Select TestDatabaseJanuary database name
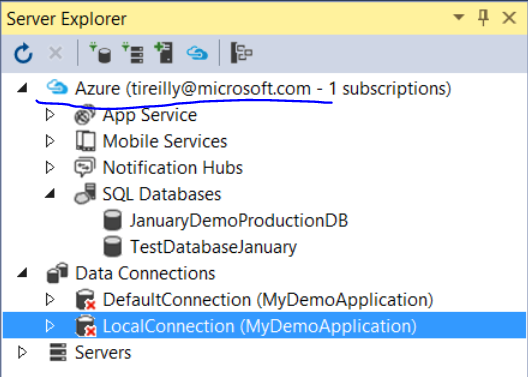 (213, 247)
